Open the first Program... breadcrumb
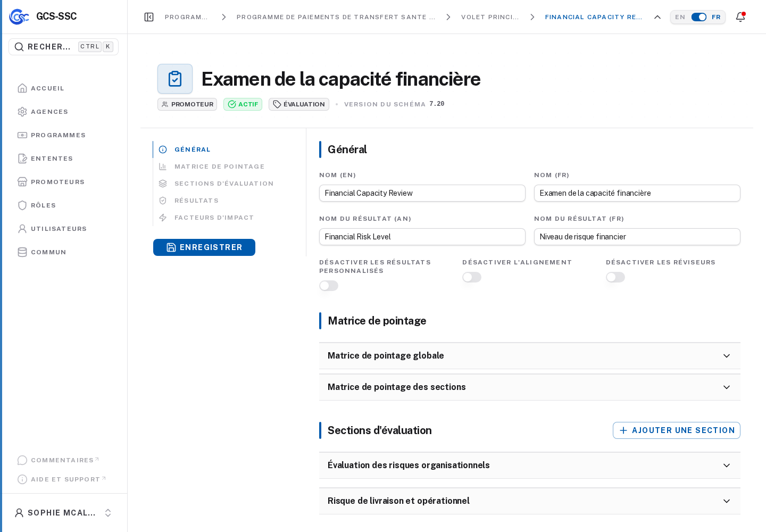 (186, 17)
